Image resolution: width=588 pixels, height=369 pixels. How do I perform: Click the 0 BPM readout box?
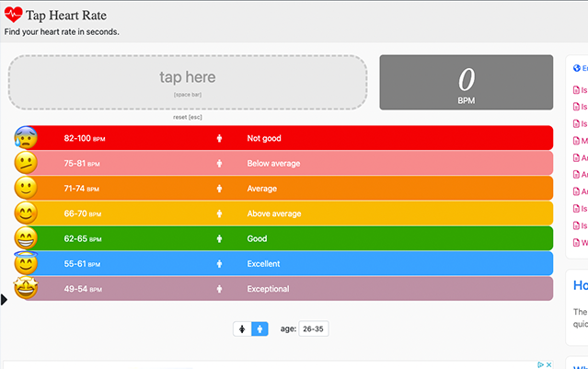click(x=467, y=83)
